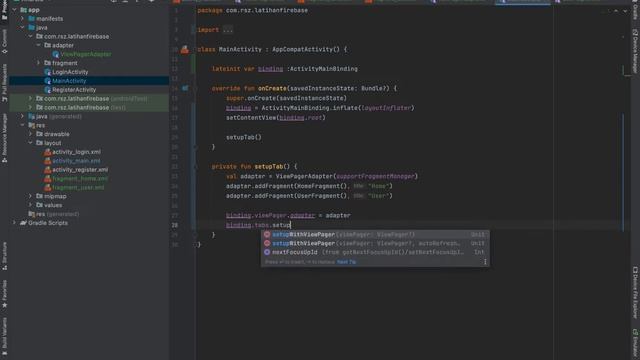This screenshot has width=640, height=360.
Task: Collapse the layout folder
Action: (31, 143)
